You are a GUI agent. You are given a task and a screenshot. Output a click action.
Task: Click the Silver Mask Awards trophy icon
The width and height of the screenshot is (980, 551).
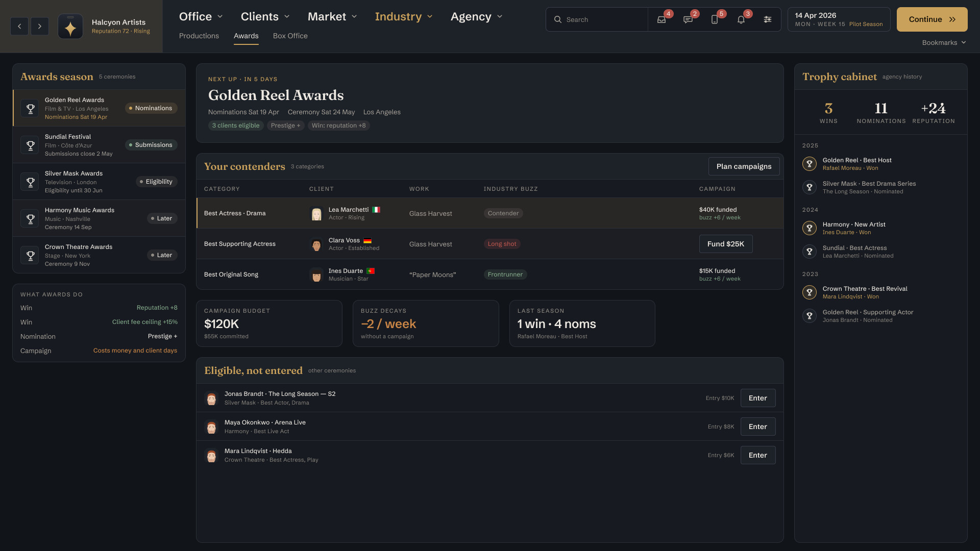(x=30, y=182)
